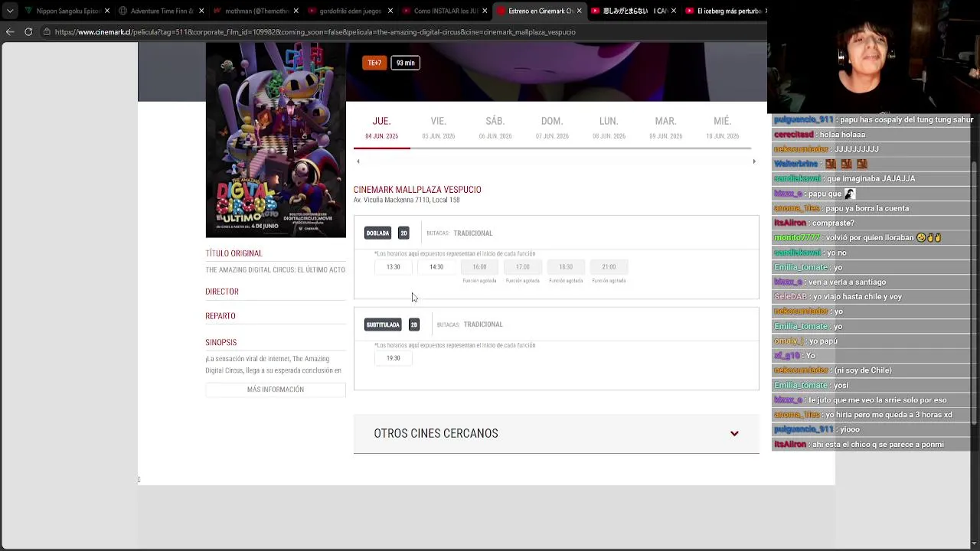The height and width of the screenshot is (551, 980).
Task: Click chat username SeleDAB
Action: click(791, 297)
